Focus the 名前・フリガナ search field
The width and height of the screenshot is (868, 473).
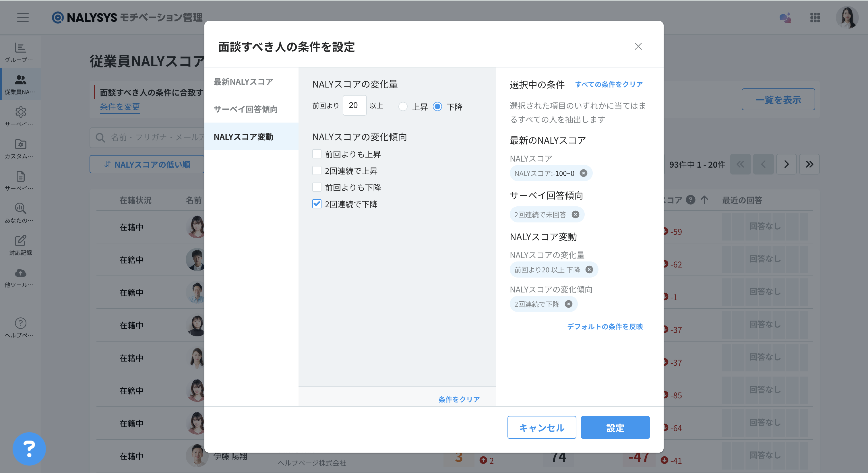148,137
